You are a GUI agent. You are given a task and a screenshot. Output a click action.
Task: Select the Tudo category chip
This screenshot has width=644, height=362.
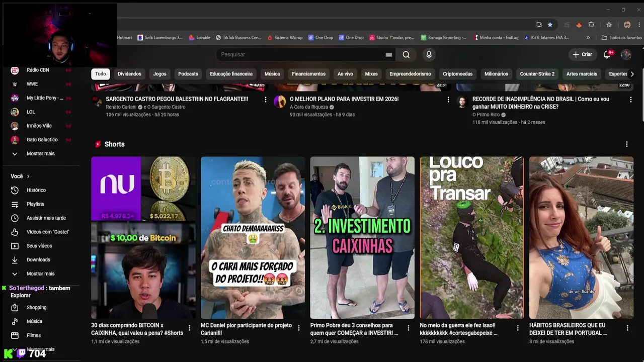click(101, 74)
